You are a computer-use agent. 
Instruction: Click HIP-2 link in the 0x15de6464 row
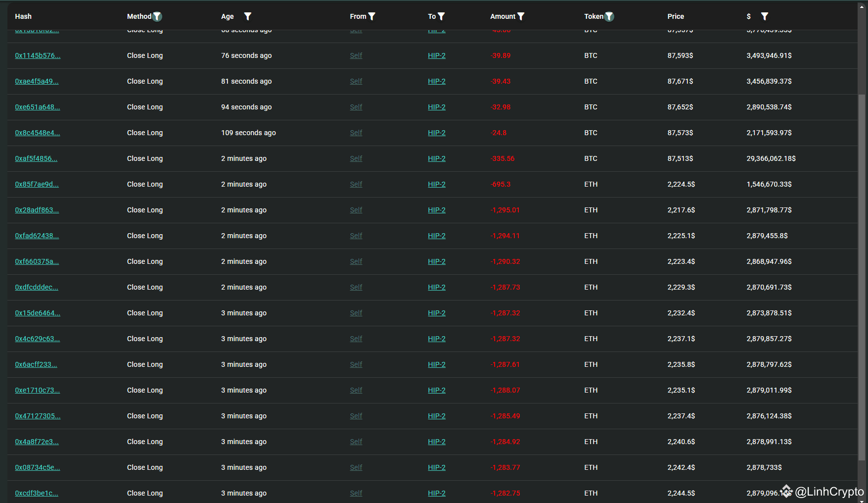pyautogui.click(x=437, y=313)
